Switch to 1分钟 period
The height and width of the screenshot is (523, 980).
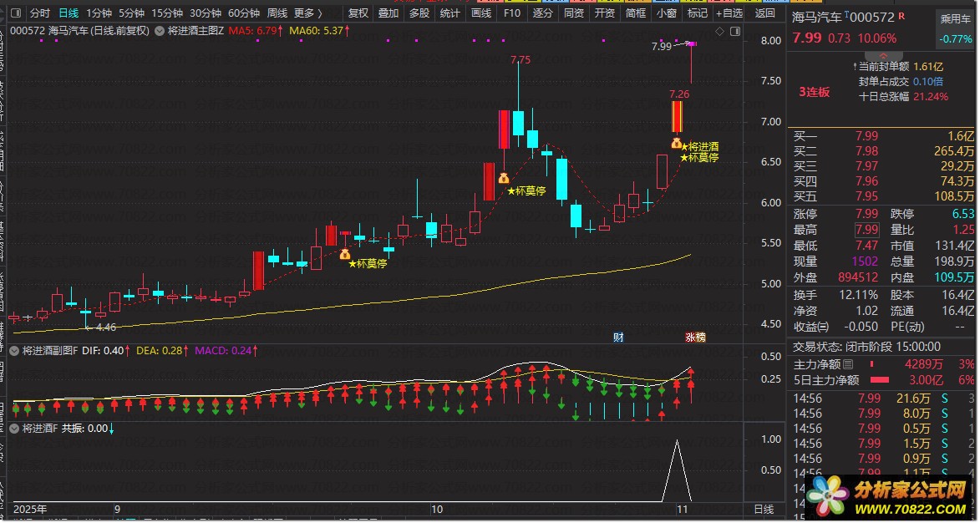pos(99,13)
